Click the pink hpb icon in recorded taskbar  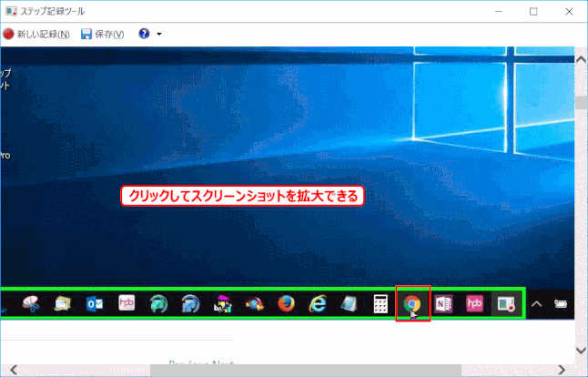click(475, 303)
